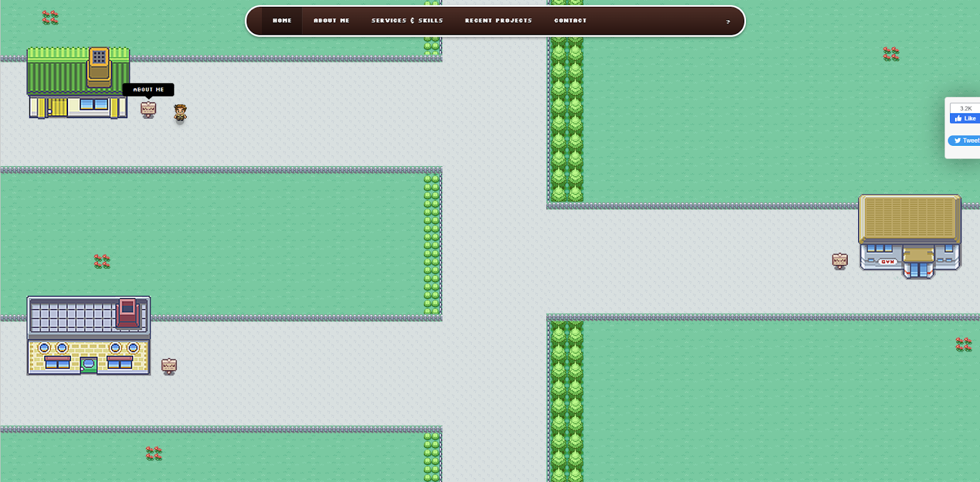
Task: Select the yellow brick building
Action: pyautogui.click(x=89, y=336)
